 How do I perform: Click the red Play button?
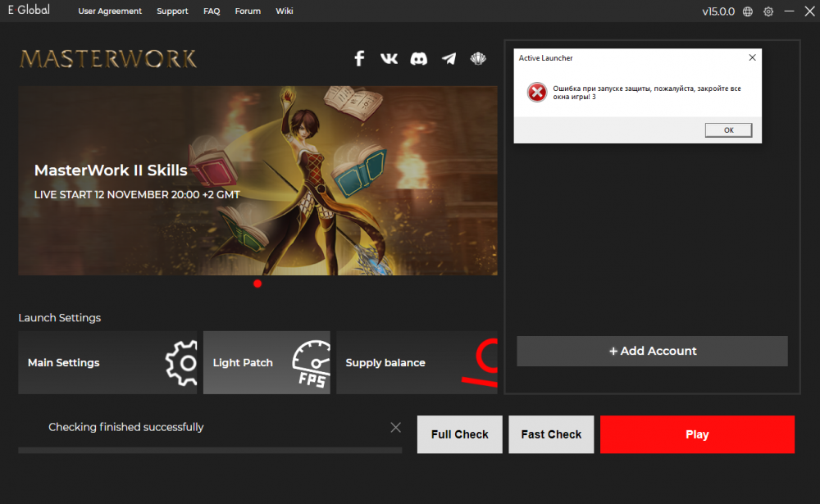click(697, 434)
